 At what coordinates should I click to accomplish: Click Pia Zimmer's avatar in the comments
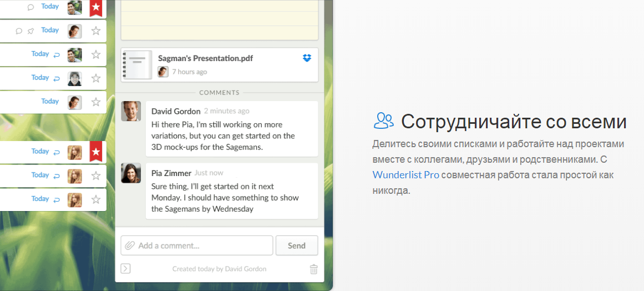coord(131,173)
